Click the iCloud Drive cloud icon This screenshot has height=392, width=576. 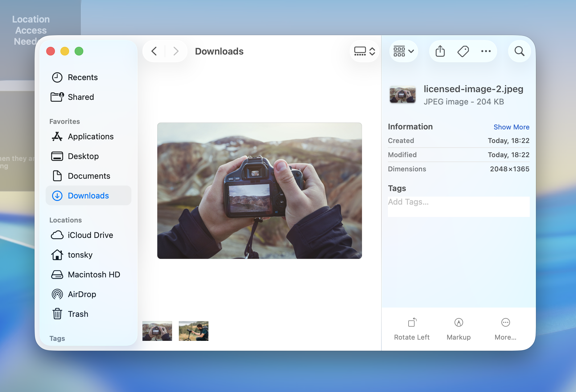coord(57,235)
